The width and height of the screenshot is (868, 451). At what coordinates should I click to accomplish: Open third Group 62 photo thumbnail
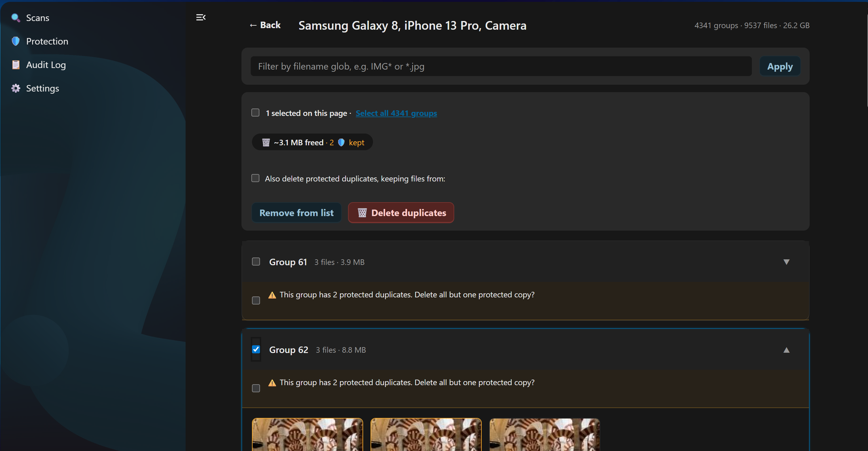coord(544,435)
